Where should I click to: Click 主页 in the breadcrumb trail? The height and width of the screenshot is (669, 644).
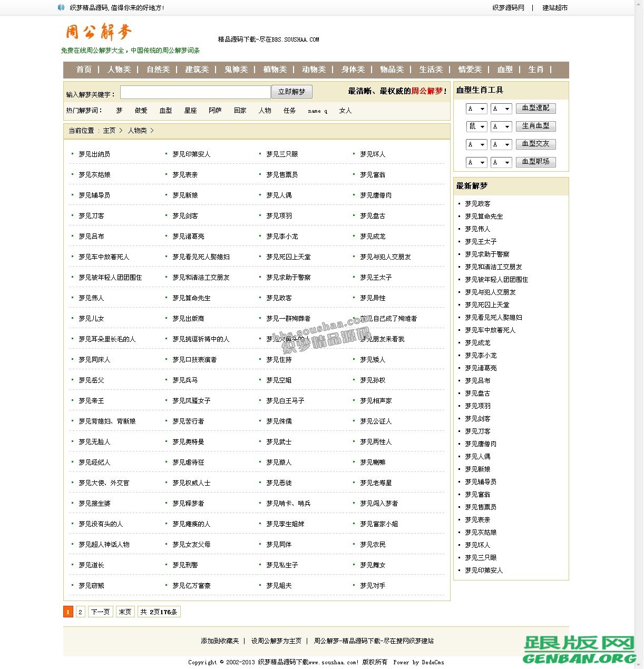click(x=109, y=130)
